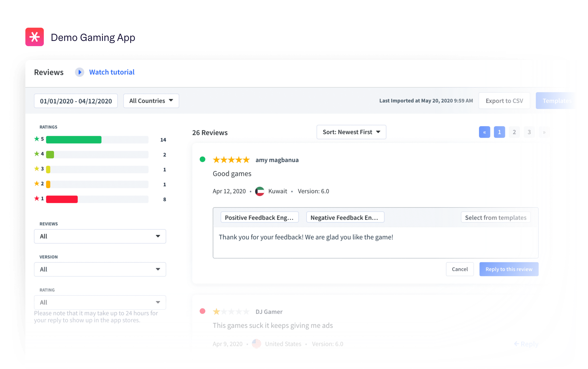The width and height of the screenshot is (588, 369).
Task: Go to page 3 of reviews
Action: [x=529, y=132]
